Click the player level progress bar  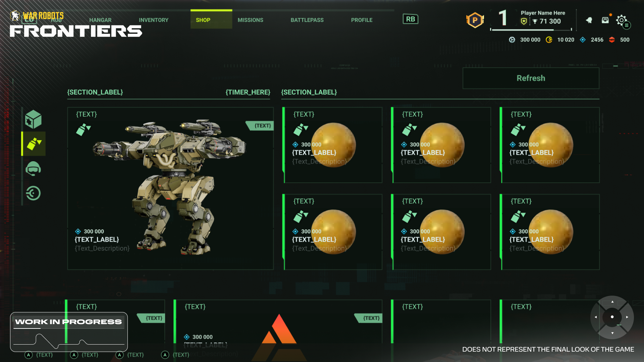click(531, 30)
